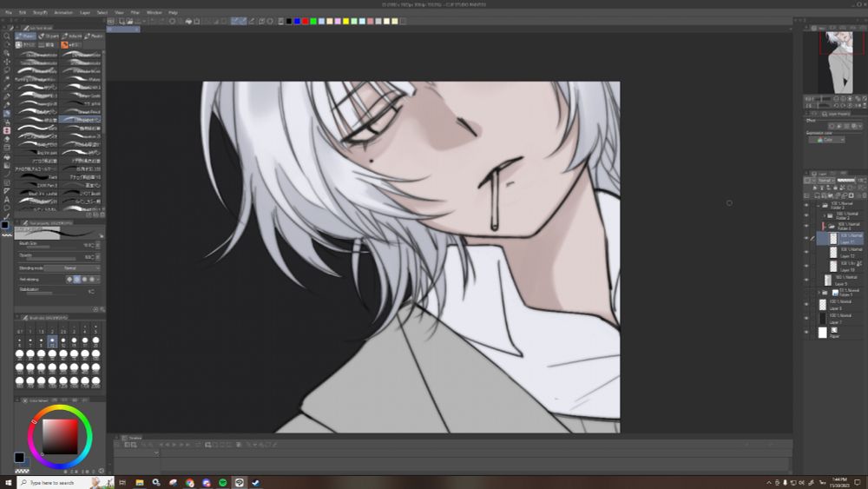The width and height of the screenshot is (868, 489).
Task: Open the Animation menu
Action: (63, 12)
